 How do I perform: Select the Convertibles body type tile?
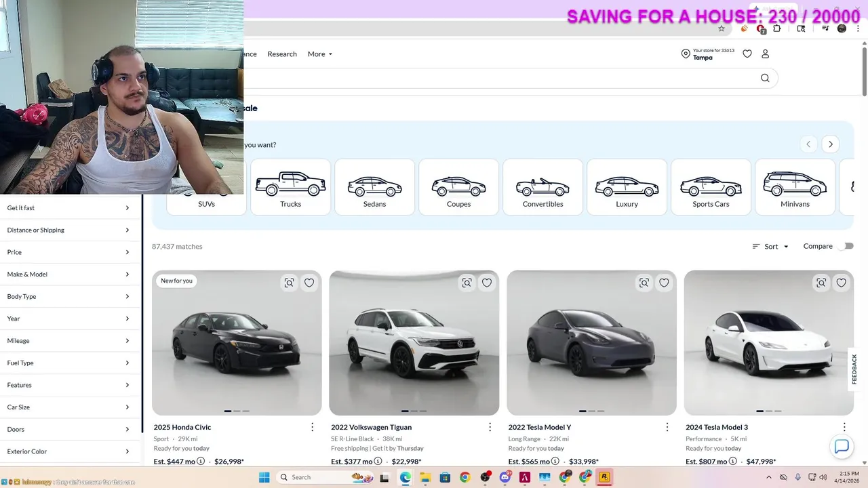click(x=542, y=187)
